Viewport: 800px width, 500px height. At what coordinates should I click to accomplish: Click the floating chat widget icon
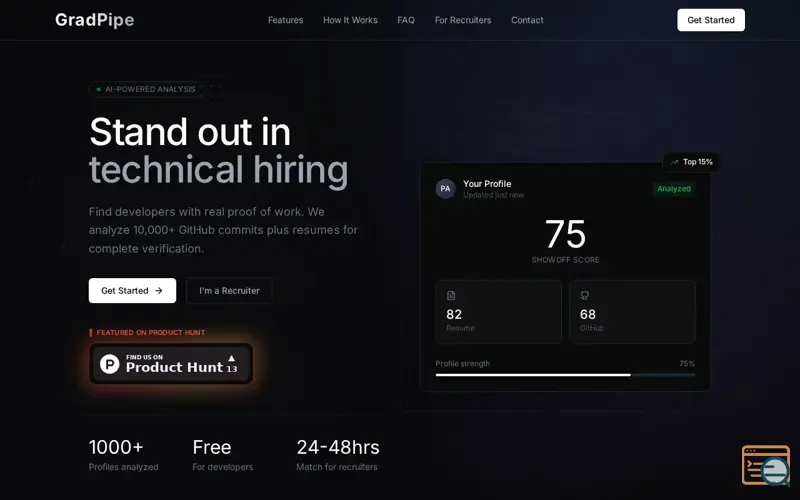tap(766, 465)
